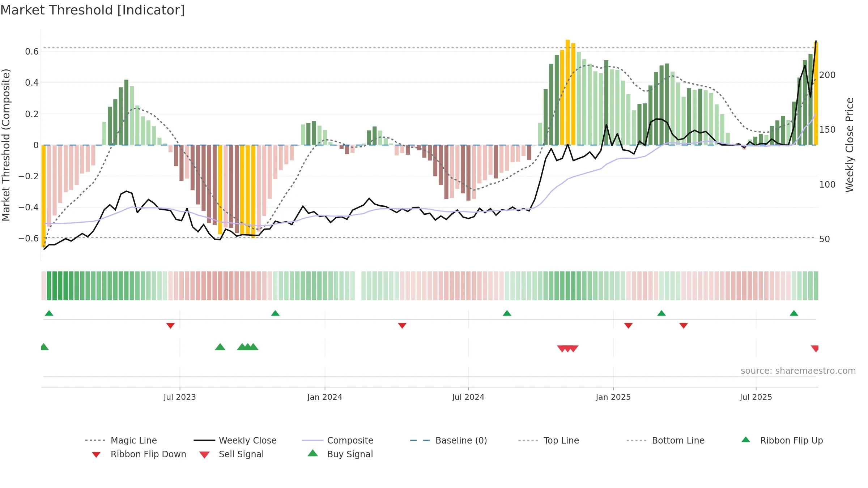Screen dimensions: 868x488
Task: Click the buy signal cluster around Sep-Oct 2023
Action: point(248,347)
